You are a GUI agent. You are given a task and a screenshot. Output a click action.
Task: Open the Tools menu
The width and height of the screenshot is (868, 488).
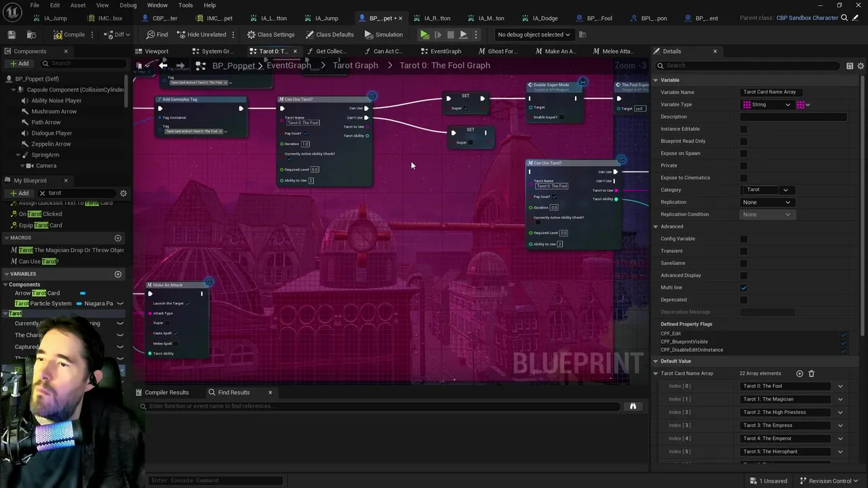[185, 5]
